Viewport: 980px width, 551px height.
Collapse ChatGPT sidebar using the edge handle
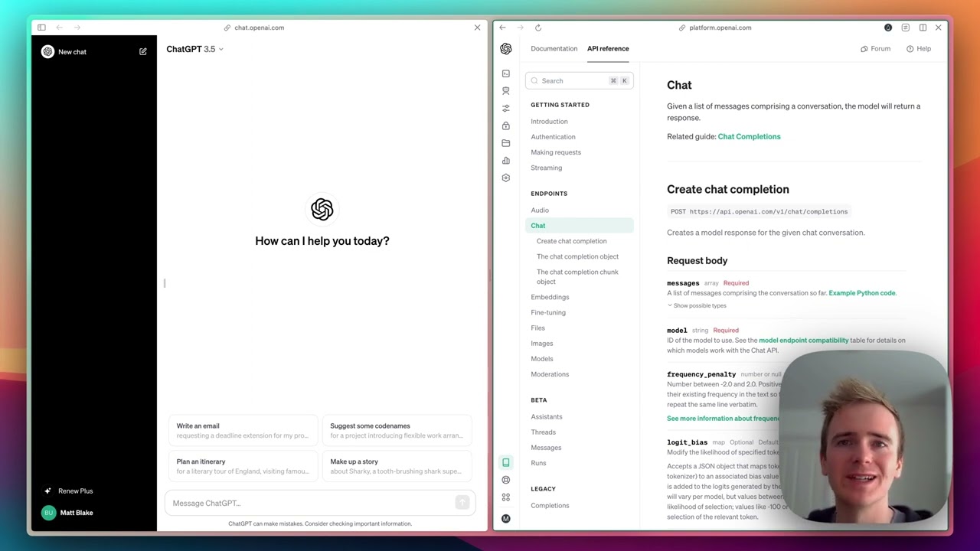[165, 283]
